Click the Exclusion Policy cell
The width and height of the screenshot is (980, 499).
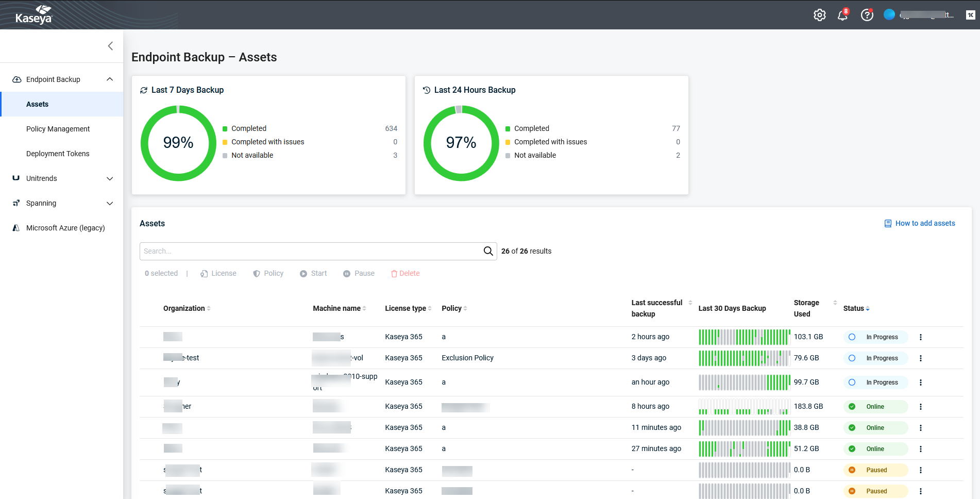[x=467, y=358]
